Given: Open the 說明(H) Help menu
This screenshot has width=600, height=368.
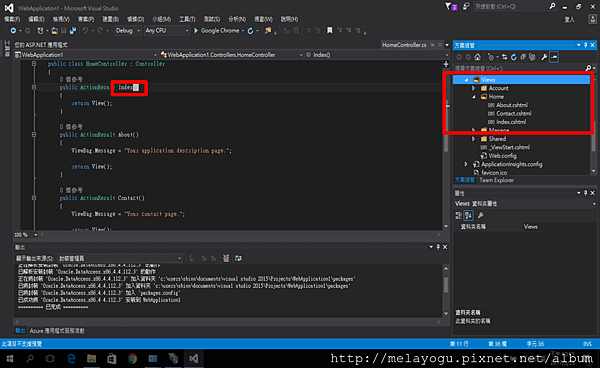Looking at the screenshot, I should coord(289,19).
